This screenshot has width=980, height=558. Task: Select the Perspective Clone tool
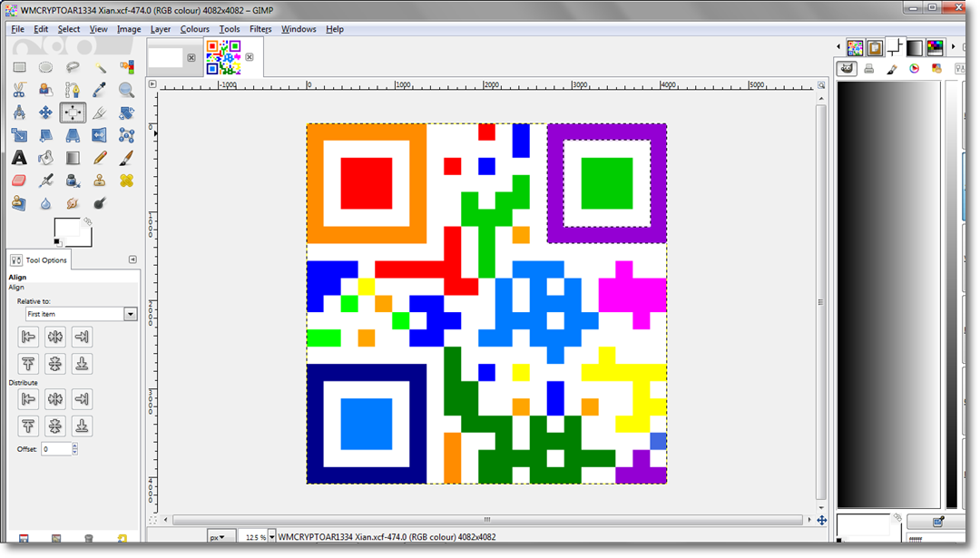pos(19,203)
